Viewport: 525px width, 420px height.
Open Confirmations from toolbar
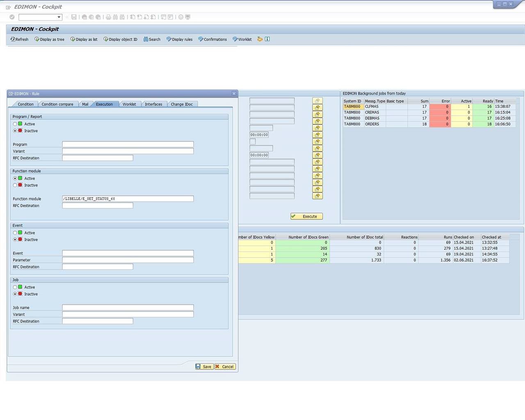[212, 39]
